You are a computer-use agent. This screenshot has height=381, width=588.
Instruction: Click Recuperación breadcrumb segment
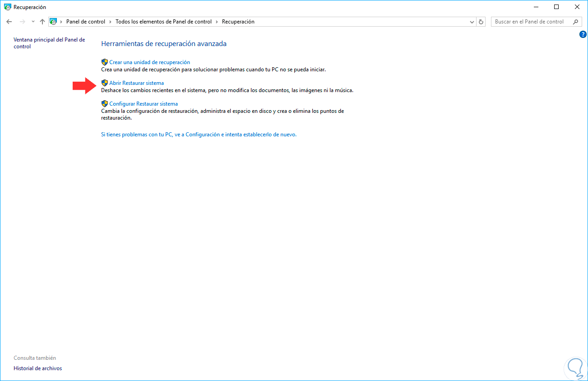coord(238,22)
